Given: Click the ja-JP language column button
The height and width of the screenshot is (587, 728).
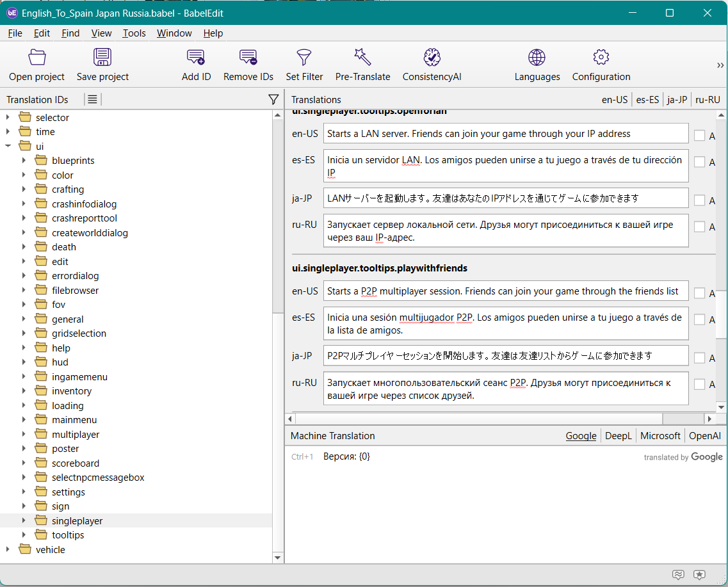Looking at the screenshot, I should click(x=677, y=99).
